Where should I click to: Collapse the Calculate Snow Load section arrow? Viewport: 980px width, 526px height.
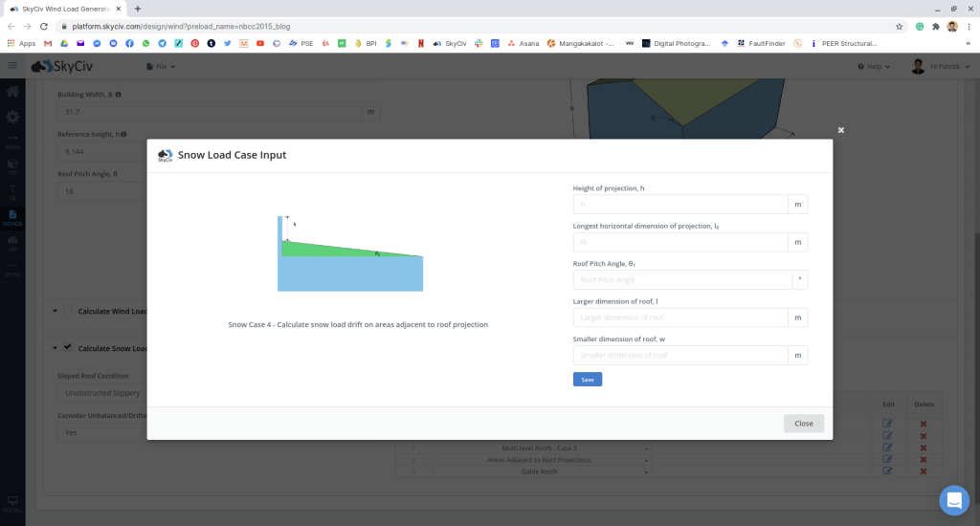(x=53, y=348)
